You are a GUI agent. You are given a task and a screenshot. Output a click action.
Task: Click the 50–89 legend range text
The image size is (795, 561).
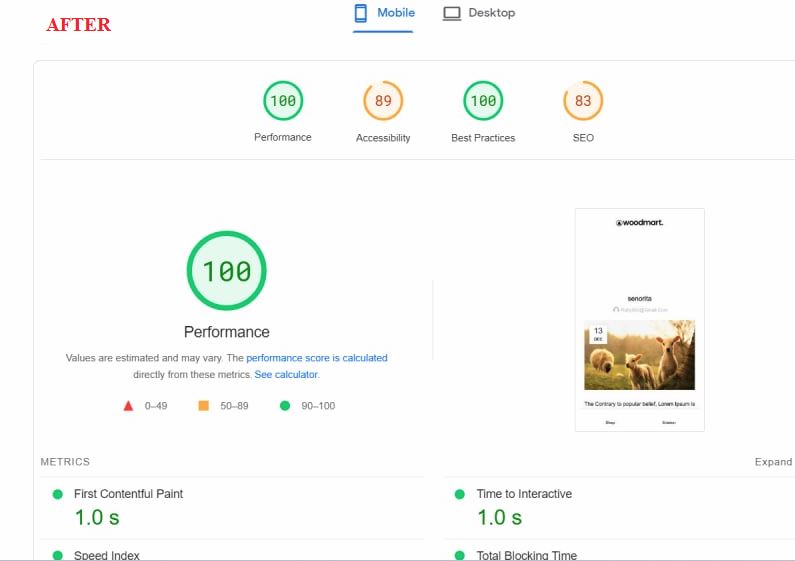tap(234, 406)
